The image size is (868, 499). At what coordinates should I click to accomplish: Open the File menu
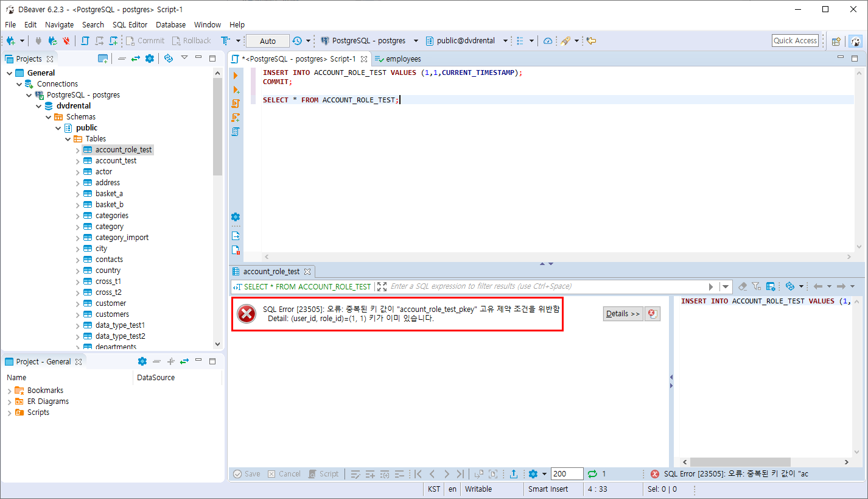(x=10, y=25)
